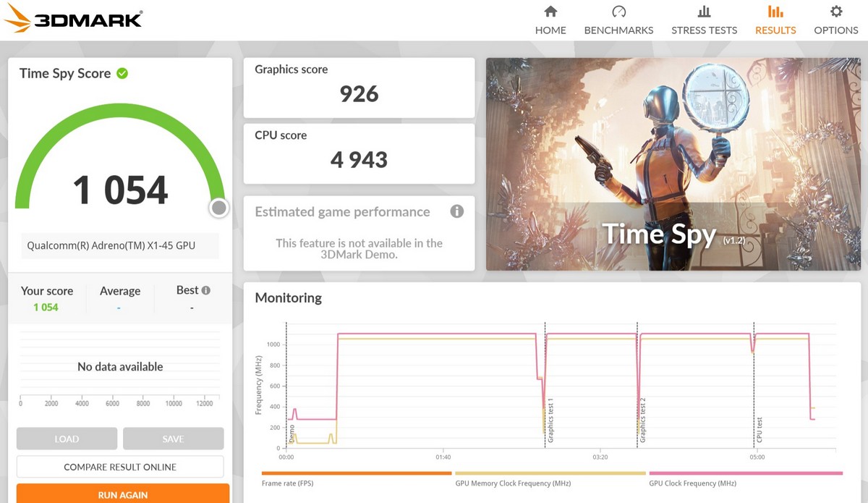Image resolution: width=868 pixels, height=503 pixels.
Task: Click the disabled LOAD button
Action: pyautogui.click(x=67, y=439)
